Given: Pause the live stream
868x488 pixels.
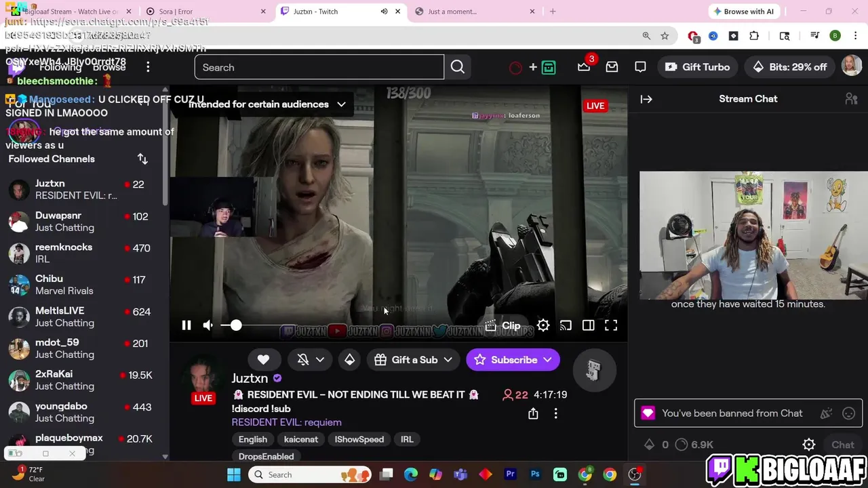Looking at the screenshot, I should (x=186, y=325).
